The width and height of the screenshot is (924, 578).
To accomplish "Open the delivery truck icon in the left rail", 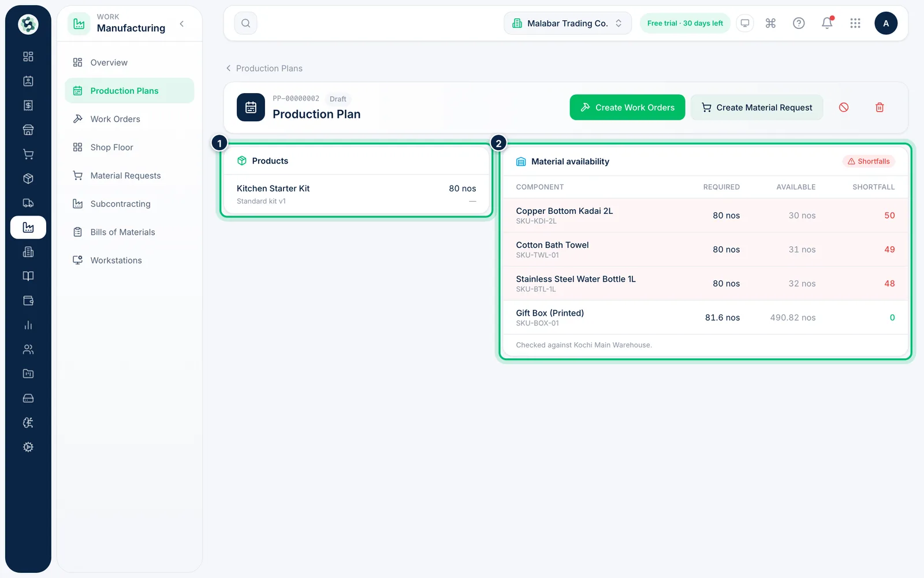I will (28, 203).
